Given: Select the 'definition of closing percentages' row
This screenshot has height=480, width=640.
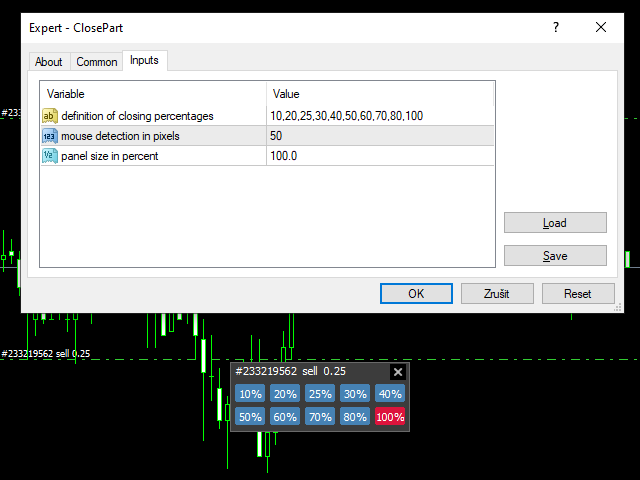Looking at the screenshot, I should (x=267, y=116).
